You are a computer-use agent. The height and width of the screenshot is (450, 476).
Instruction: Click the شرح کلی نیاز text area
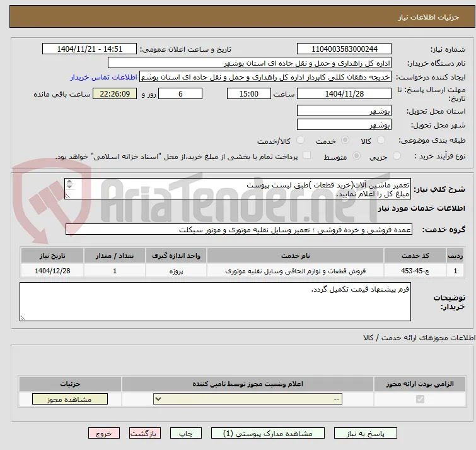238,189
